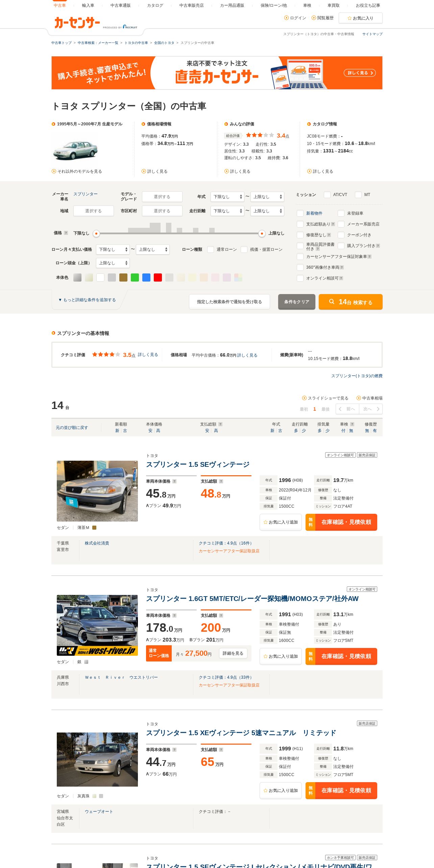The height and width of the screenshot is (868, 434).
Task: Click help icon beside 修復歴なし
Action: [x=329, y=235]
